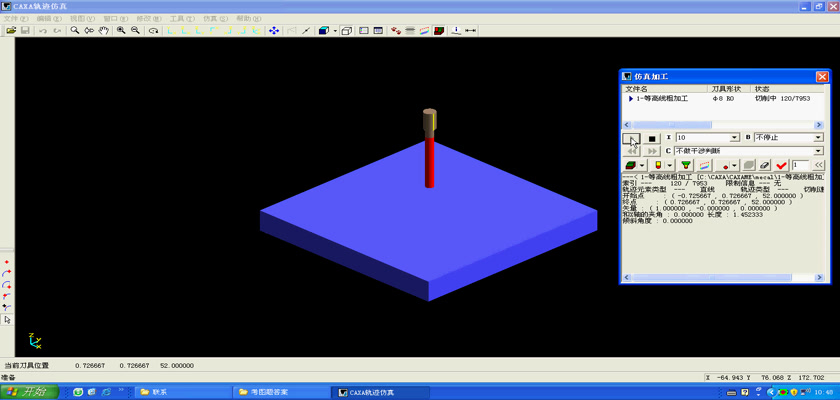840x400 pixels.
Task: Click the shaded blue cube display icon
Action: click(324, 31)
